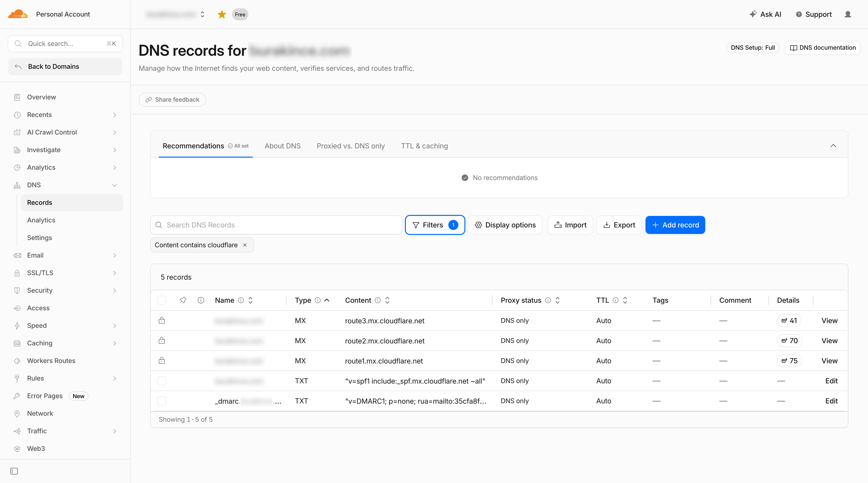Click the 70 details badge

pos(789,340)
